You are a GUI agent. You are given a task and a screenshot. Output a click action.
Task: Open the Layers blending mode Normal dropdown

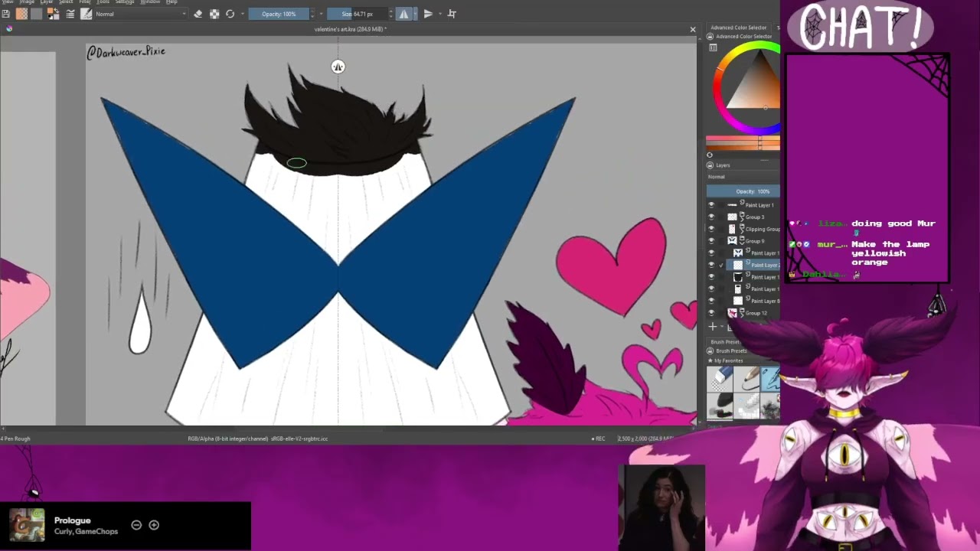click(x=743, y=177)
